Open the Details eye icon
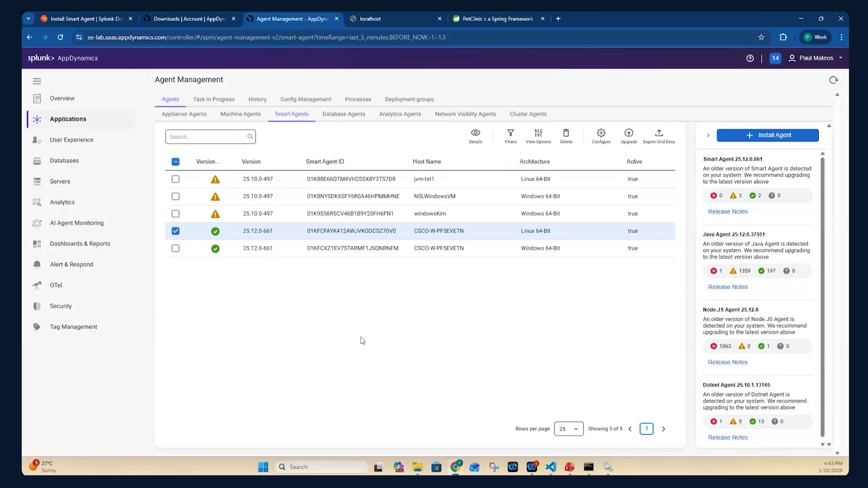Screen dimensions: 868x488 475,133
